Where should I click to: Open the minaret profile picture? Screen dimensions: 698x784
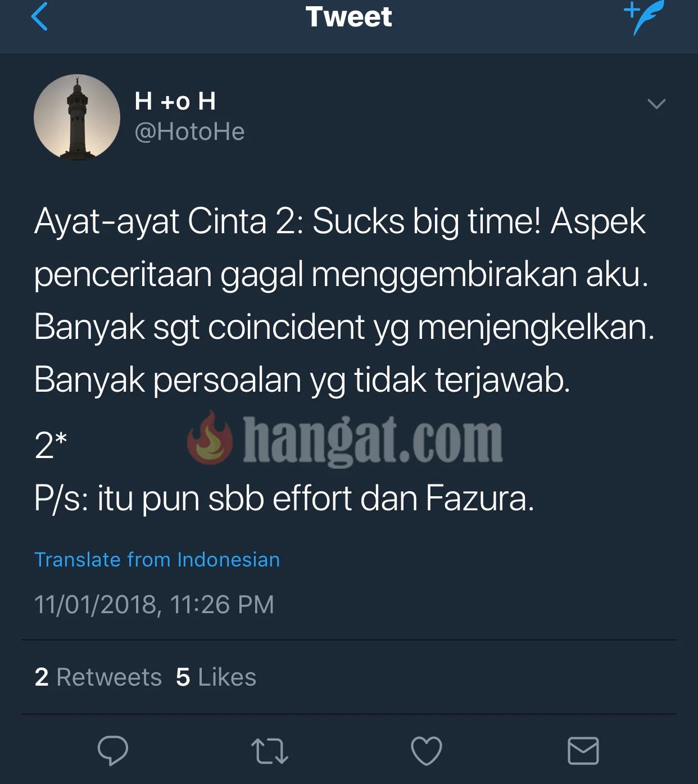point(77,117)
